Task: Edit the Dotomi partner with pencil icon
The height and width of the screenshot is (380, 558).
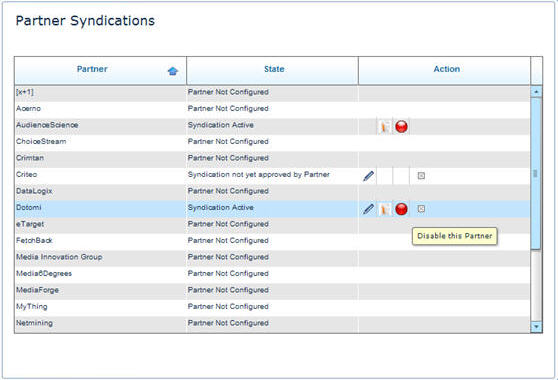Action: (368, 209)
